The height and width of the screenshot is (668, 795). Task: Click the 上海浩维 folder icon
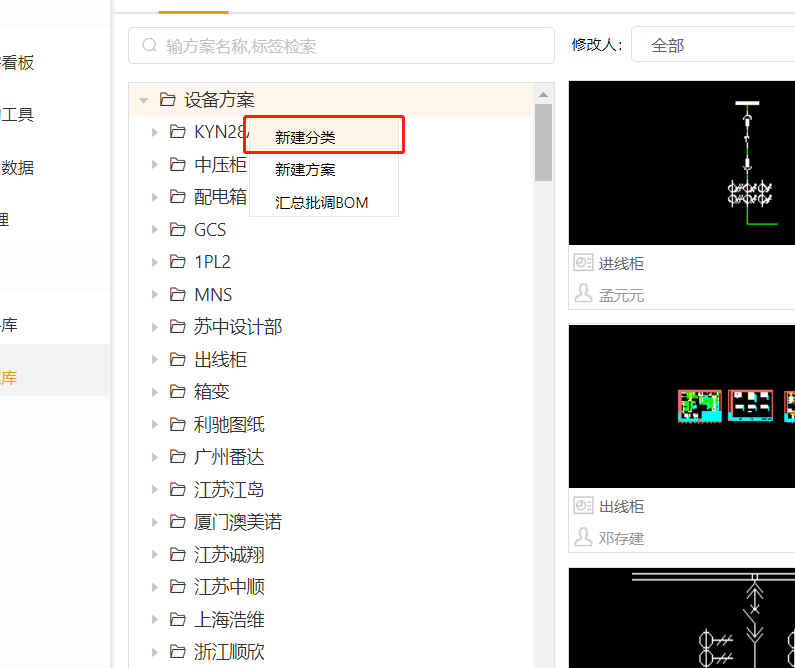177,619
